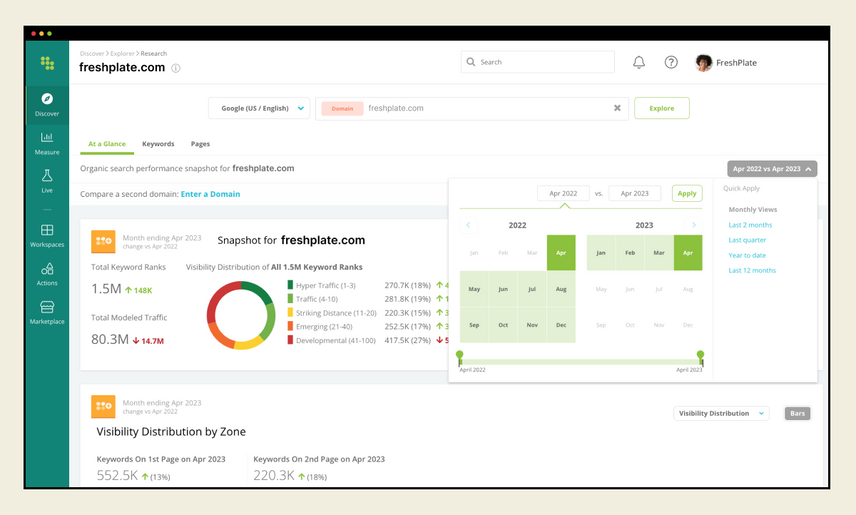Click the Apr 2023 end date field
The image size is (856, 515).
coord(634,193)
